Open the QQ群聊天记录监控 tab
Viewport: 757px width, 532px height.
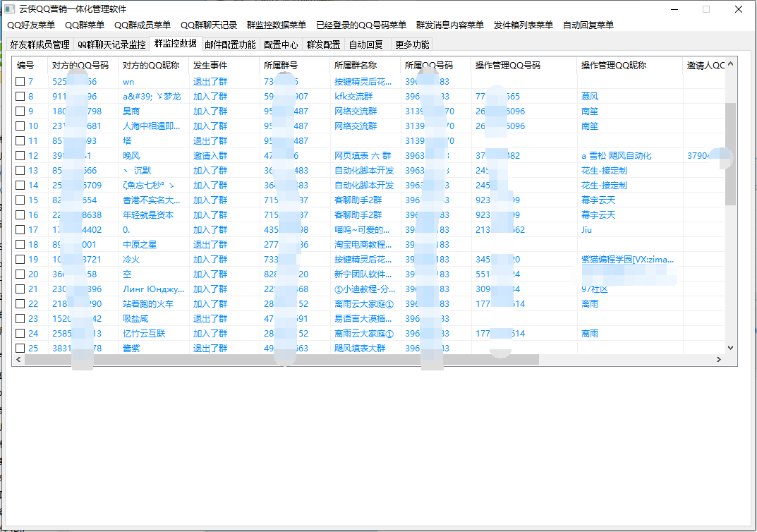[x=111, y=44]
